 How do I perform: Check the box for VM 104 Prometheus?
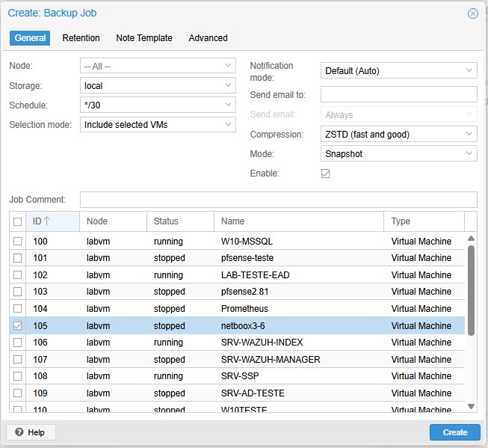(17, 308)
